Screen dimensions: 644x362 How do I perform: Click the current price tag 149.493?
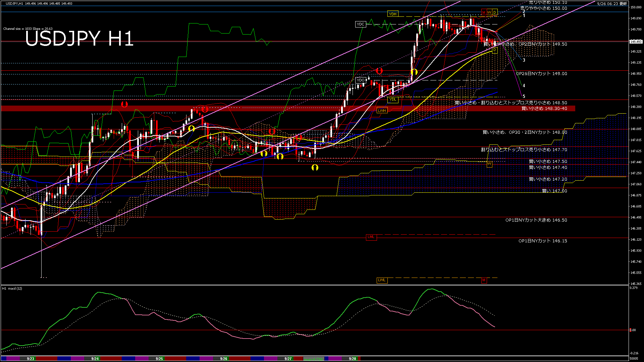[635, 42]
